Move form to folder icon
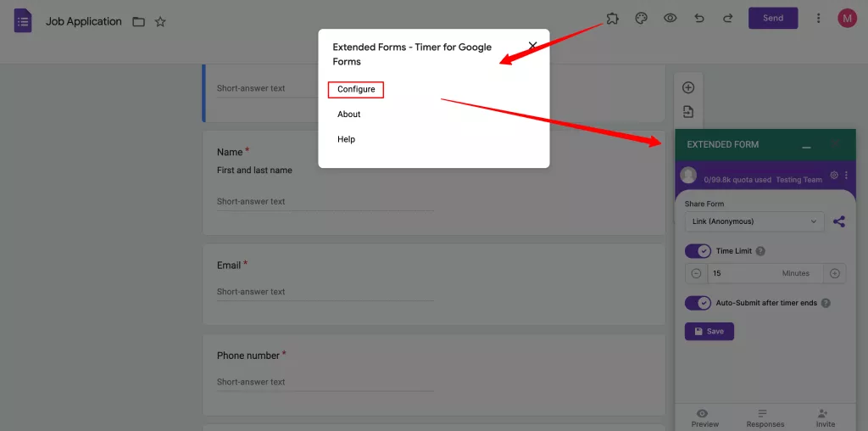The width and height of the screenshot is (868, 431). (x=138, y=22)
